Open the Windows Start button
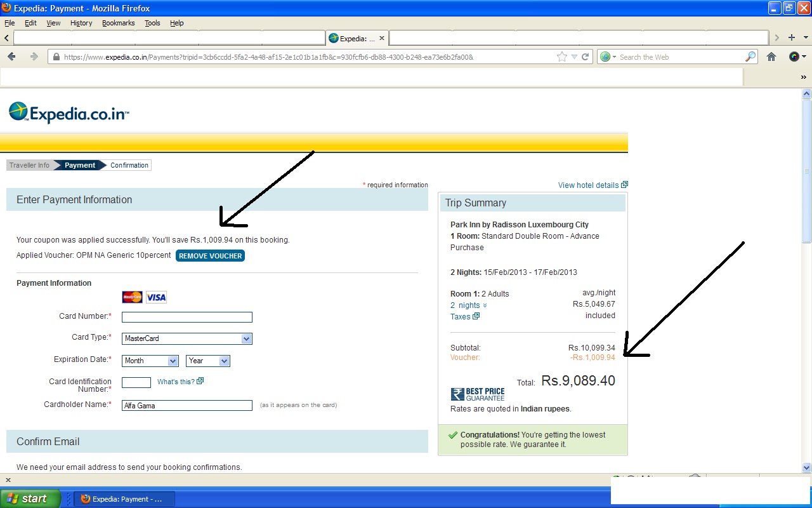 pyautogui.click(x=30, y=498)
